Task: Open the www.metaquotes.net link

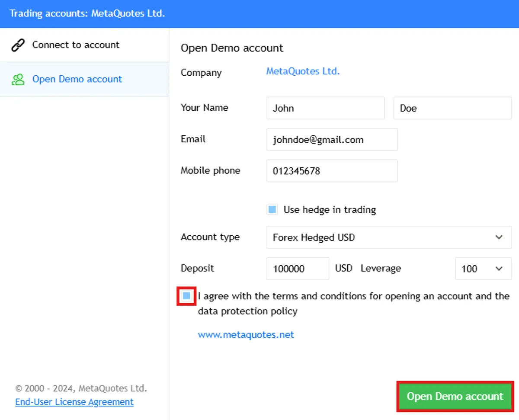Action: pos(246,335)
